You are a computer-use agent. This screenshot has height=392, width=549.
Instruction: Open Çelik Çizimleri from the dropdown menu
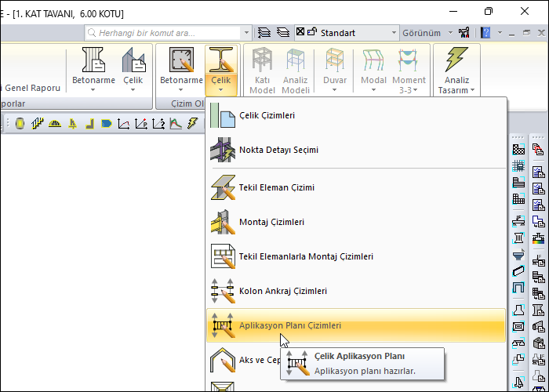[x=356, y=115]
